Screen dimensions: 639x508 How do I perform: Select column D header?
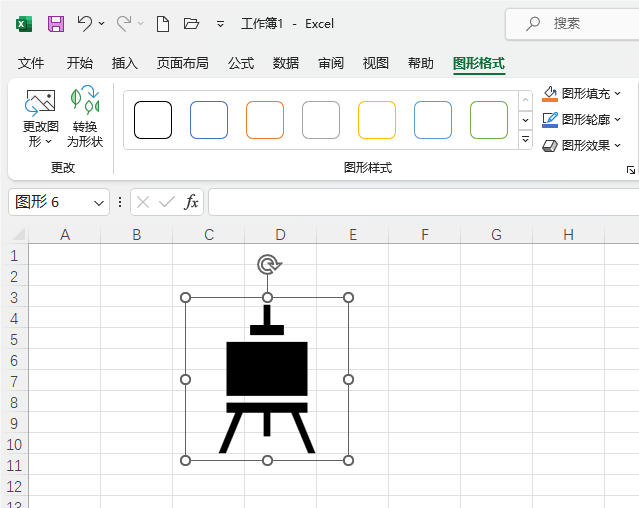[280, 235]
